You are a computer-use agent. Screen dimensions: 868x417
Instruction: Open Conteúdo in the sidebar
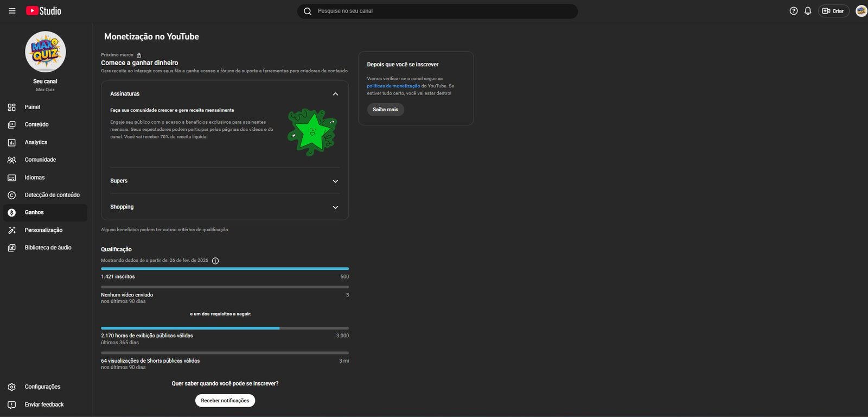pyautogui.click(x=36, y=124)
